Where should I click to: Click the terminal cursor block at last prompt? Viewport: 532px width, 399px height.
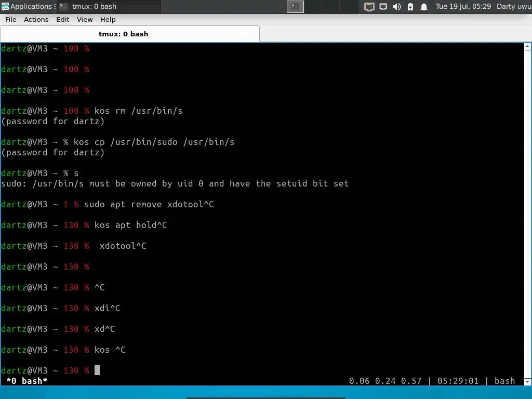(97, 370)
